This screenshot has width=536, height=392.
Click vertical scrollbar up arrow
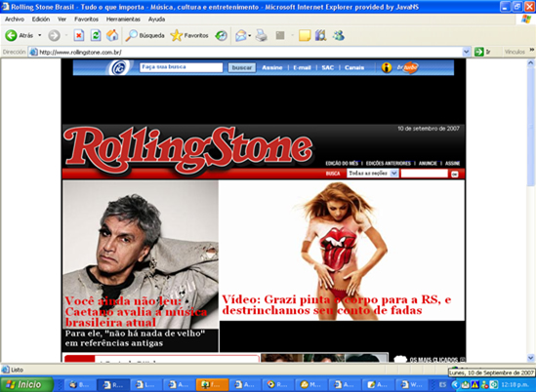(x=530, y=62)
